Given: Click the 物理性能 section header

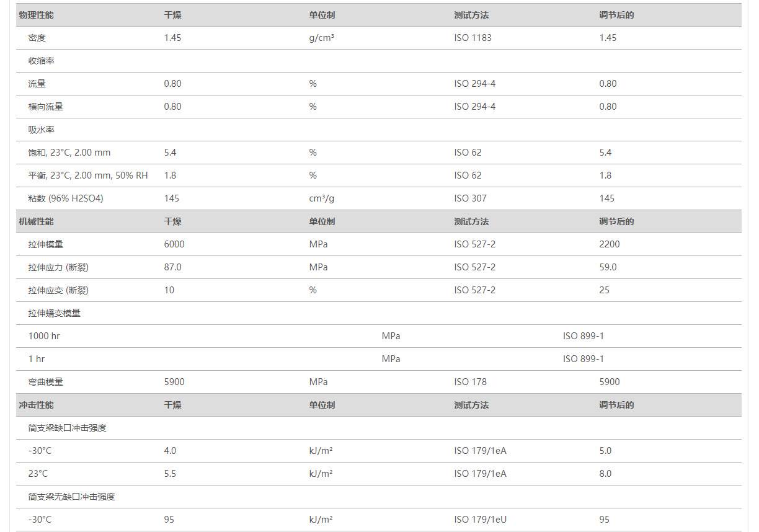Looking at the screenshot, I should [36, 15].
